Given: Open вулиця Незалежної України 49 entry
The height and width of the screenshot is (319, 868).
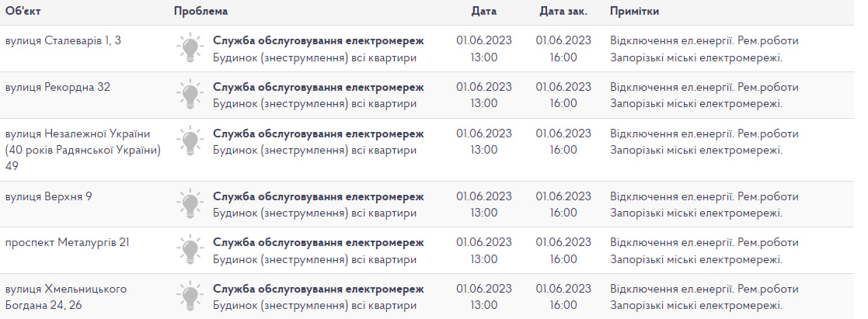Looking at the screenshot, I should 83,150.
